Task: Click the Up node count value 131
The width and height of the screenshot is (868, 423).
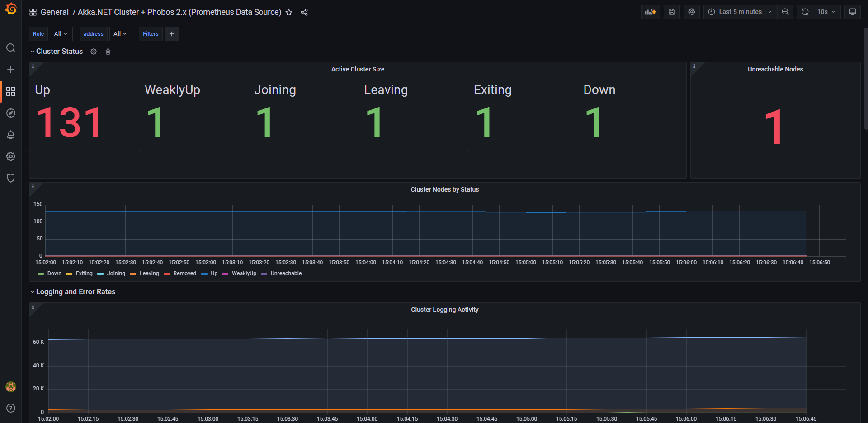Action: pyautogui.click(x=70, y=122)
